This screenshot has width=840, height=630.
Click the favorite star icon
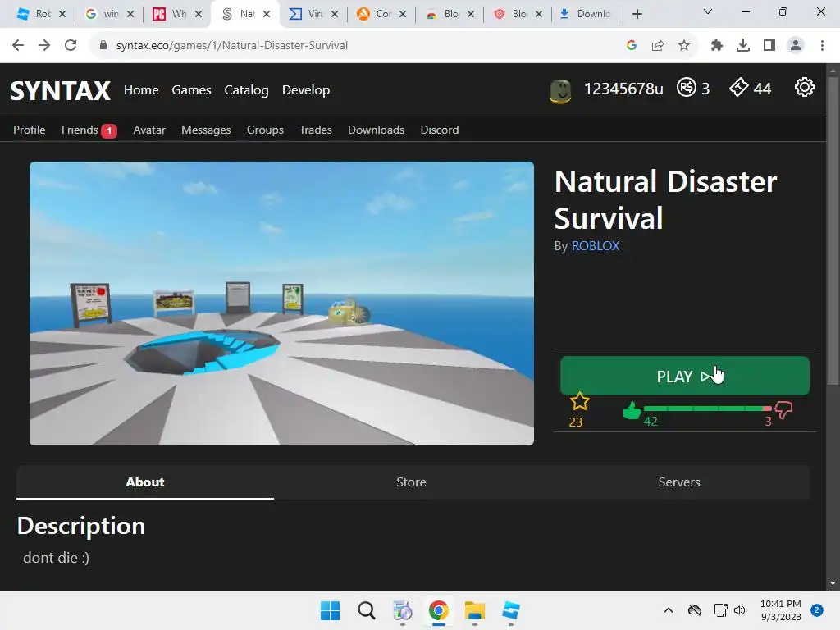pos(579,401)
